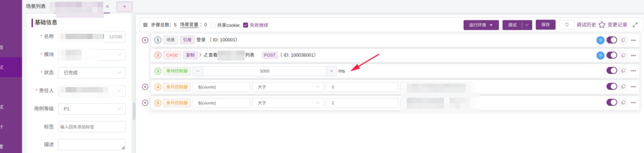
Task: Expand step 2 CASE with the chevron
Action: [x=200, y=55]
